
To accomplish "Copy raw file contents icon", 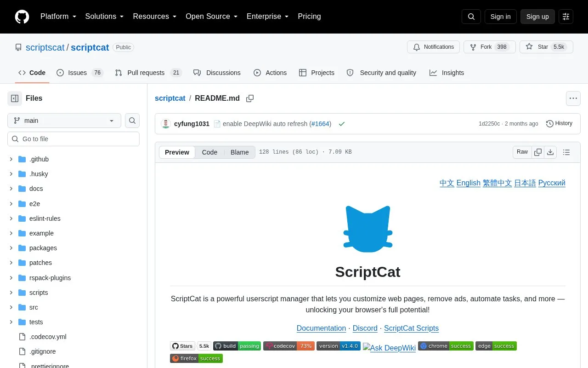I will (x=538, y=152).
